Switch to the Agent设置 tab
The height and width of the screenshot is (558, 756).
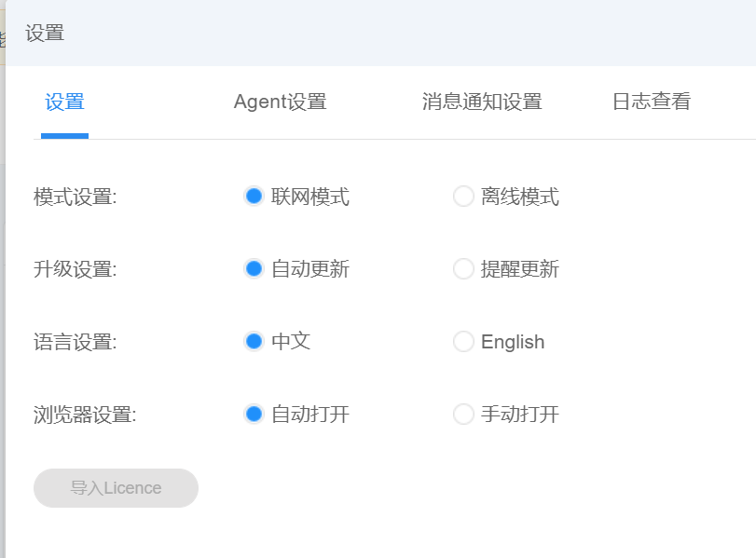coord(280,102)
